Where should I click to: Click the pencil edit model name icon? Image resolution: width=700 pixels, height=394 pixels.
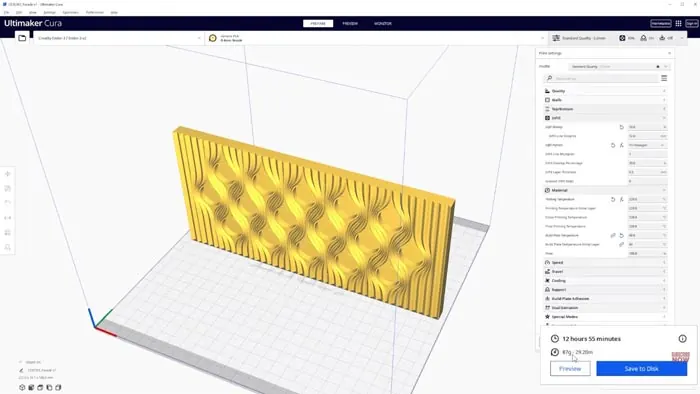pyautogui.click(x=21, y=370)
